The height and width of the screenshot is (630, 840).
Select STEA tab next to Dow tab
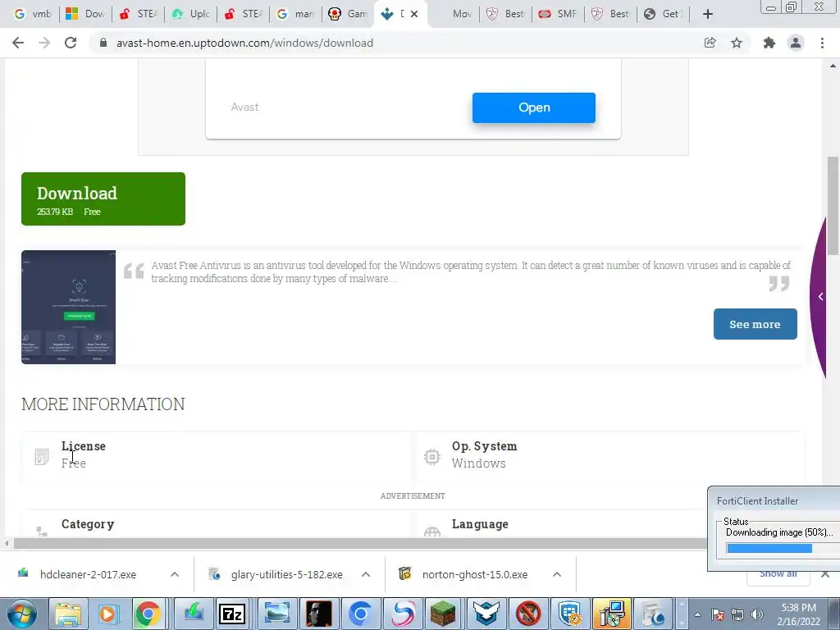pos(138,14)
